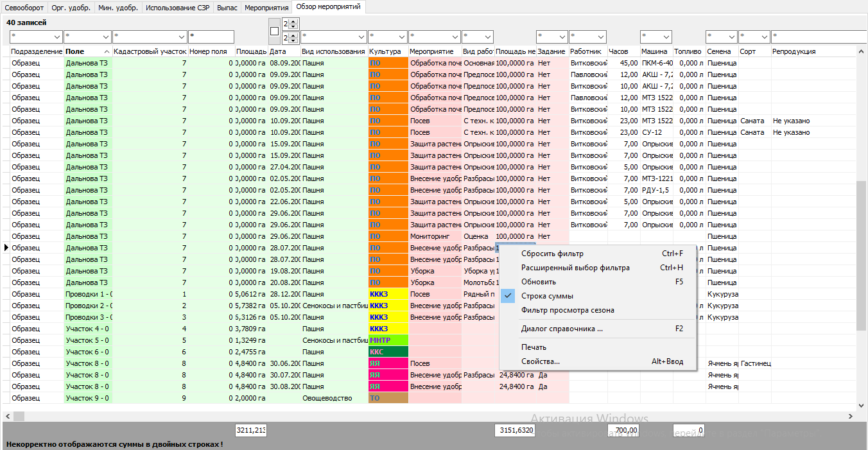Select the Проводки 1 - 0 field cell
The width and height of the screenshot is (868, 450).
(x=88, y=294)
